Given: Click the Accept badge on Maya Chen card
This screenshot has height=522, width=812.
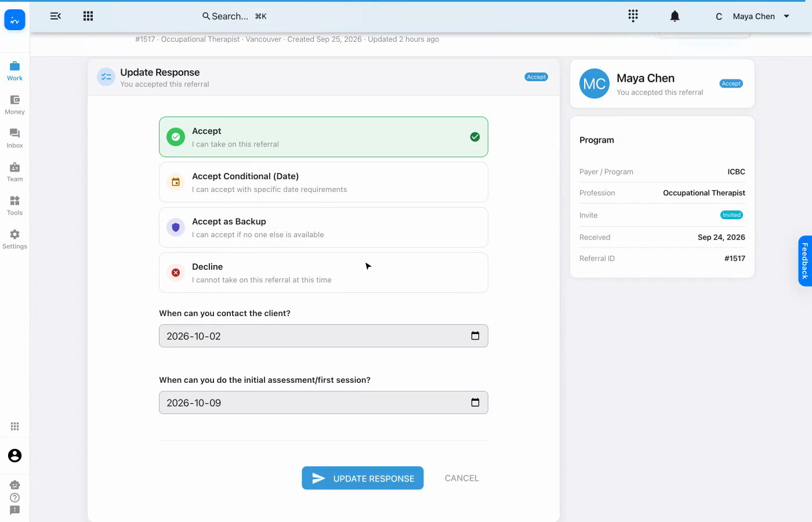Looking at the screenshot, I should tap(731, 84).
